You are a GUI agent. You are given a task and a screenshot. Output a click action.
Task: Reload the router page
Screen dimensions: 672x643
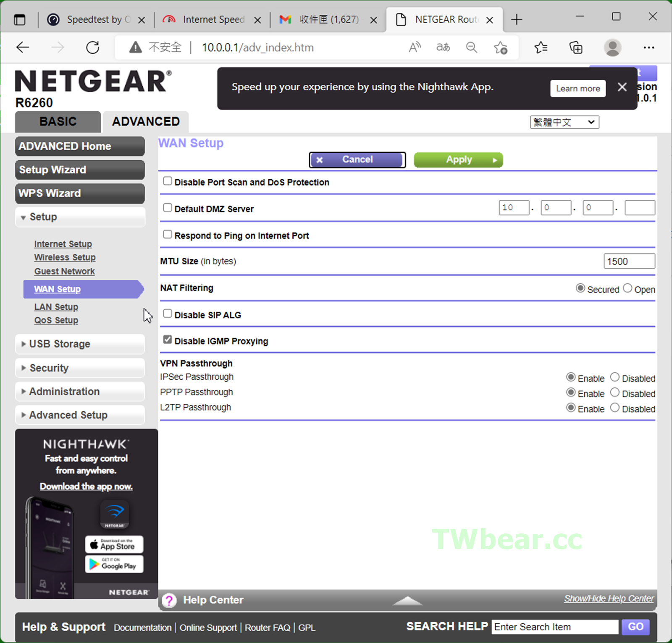pos(92,47)
